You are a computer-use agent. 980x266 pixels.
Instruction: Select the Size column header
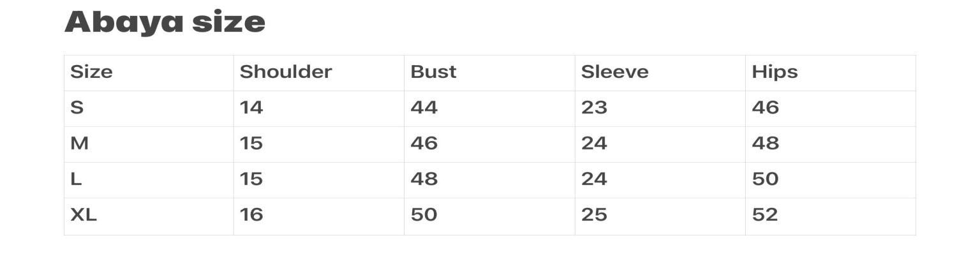pyautogui.click(x=91, y=72)
